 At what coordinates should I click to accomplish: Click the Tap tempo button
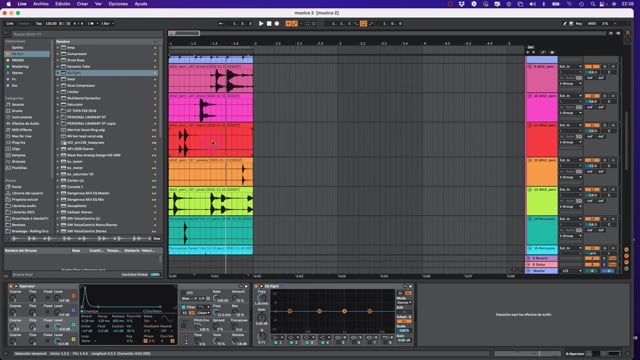(x=39, y=24)
